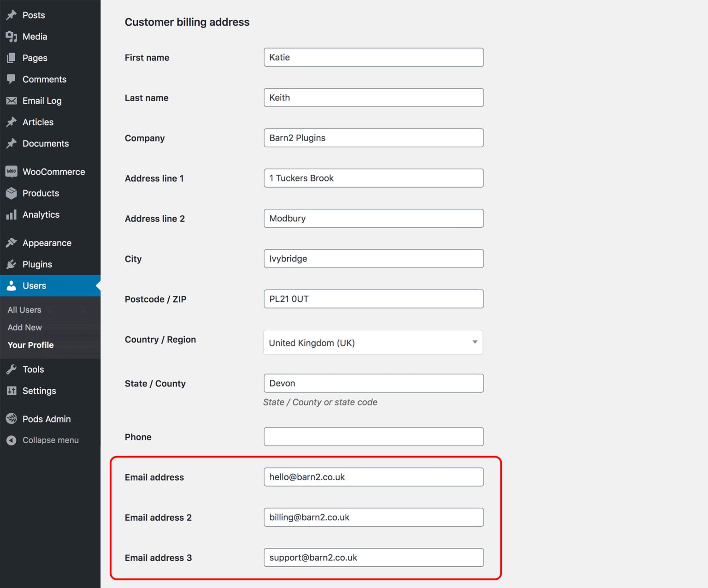Open the Email Log
The height and width of the screenshot is (588, 708).
41,101
